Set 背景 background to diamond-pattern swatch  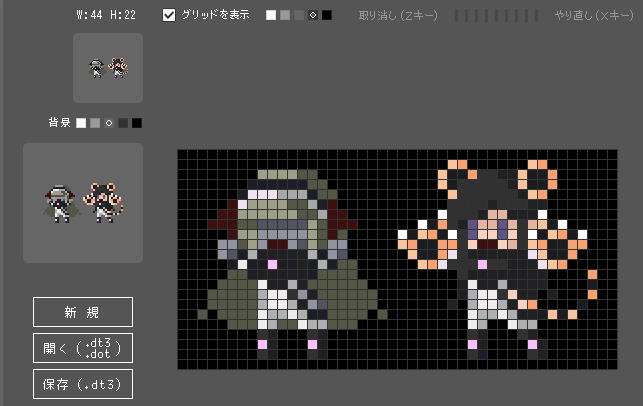(109, 123)
